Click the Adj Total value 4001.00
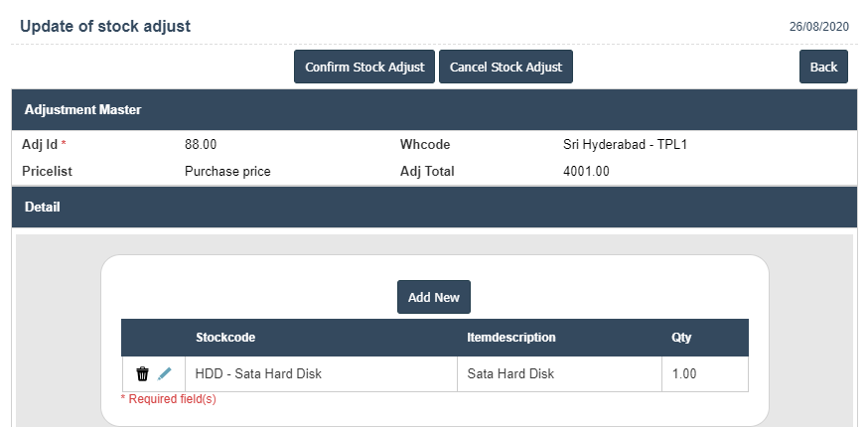868x427 pixels. (x=586, y=171)
